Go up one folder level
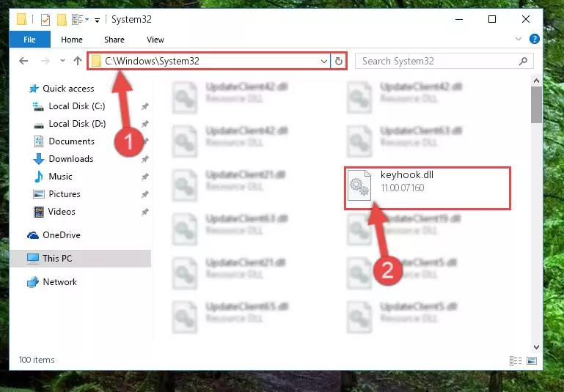 point(78,61)
